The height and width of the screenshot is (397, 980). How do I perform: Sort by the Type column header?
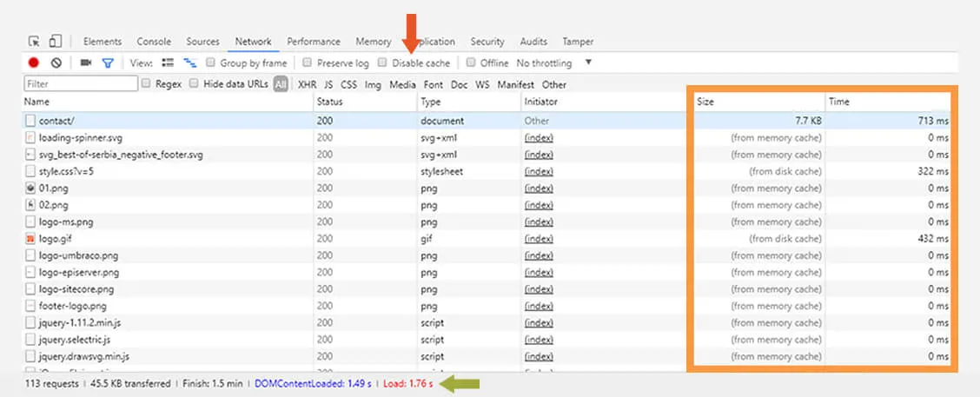pos(469,102)
